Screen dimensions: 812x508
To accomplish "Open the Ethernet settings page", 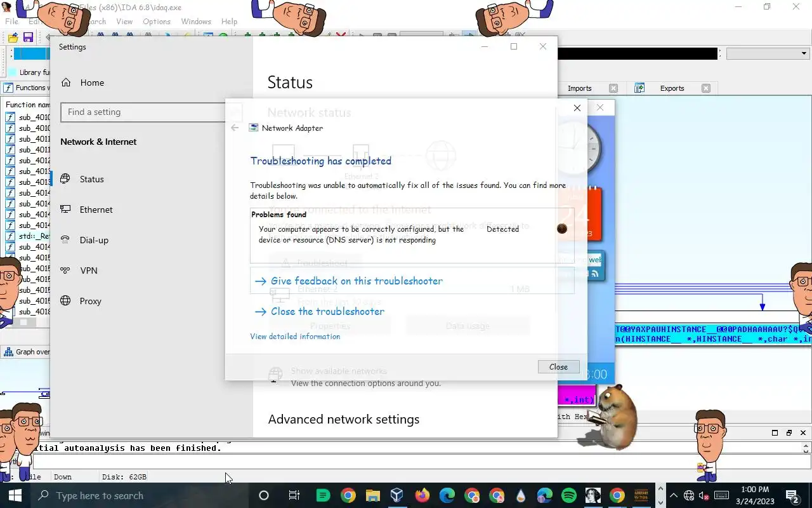I will point(96,210).
